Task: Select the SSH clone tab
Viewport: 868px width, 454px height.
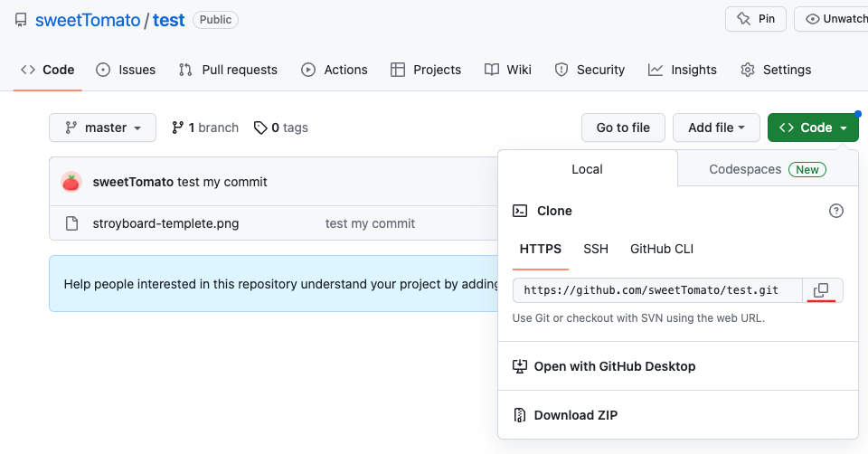Action: coord(596,249)
